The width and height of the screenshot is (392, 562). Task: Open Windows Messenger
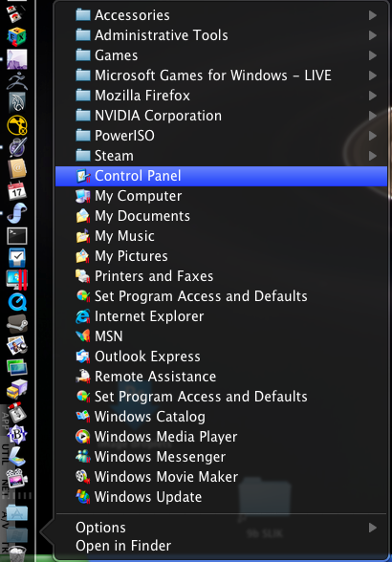click(x=221, y=457)
